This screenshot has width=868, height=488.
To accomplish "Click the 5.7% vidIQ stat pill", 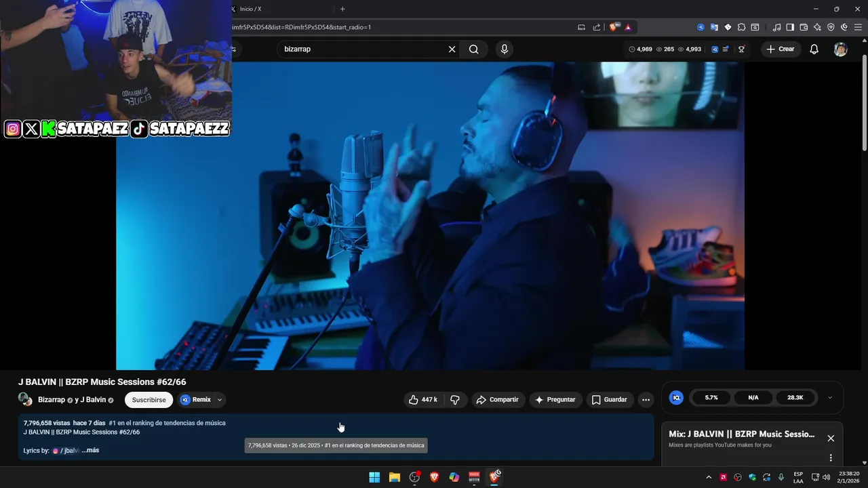I will [x=711, y=398].
